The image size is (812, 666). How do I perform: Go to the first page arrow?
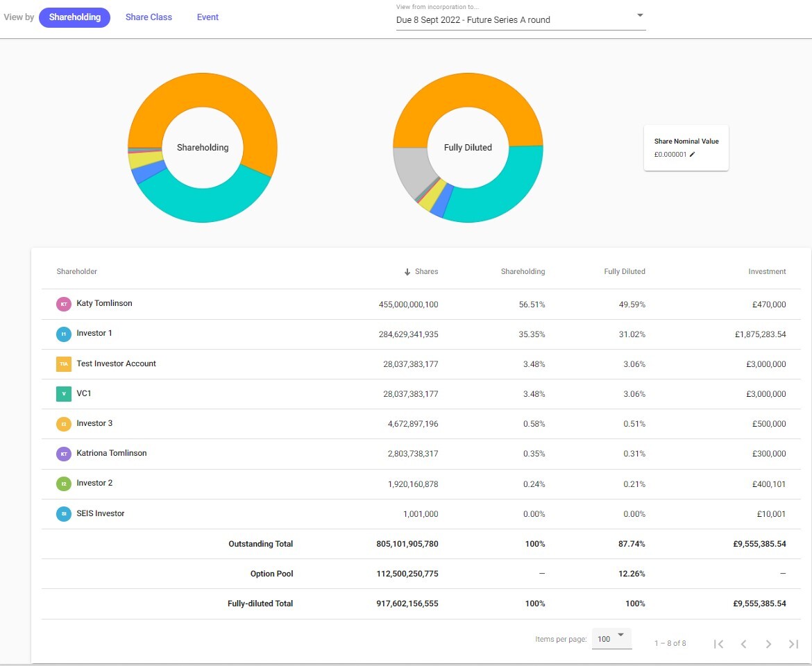point(719,644)
